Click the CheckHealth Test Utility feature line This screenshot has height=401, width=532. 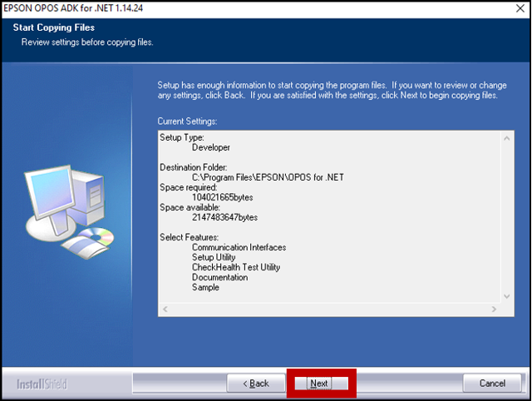click(x=236, y=267)
